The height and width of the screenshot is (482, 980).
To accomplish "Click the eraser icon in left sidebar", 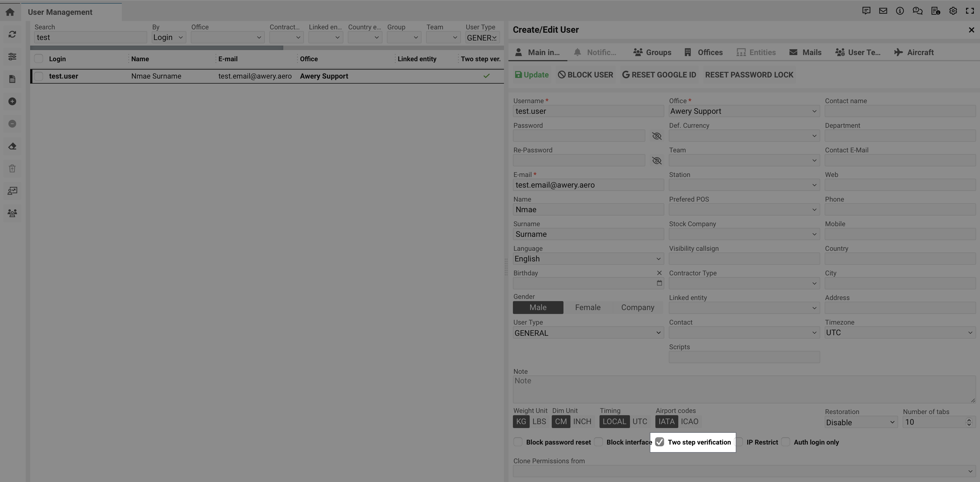I will click(12, 146).
